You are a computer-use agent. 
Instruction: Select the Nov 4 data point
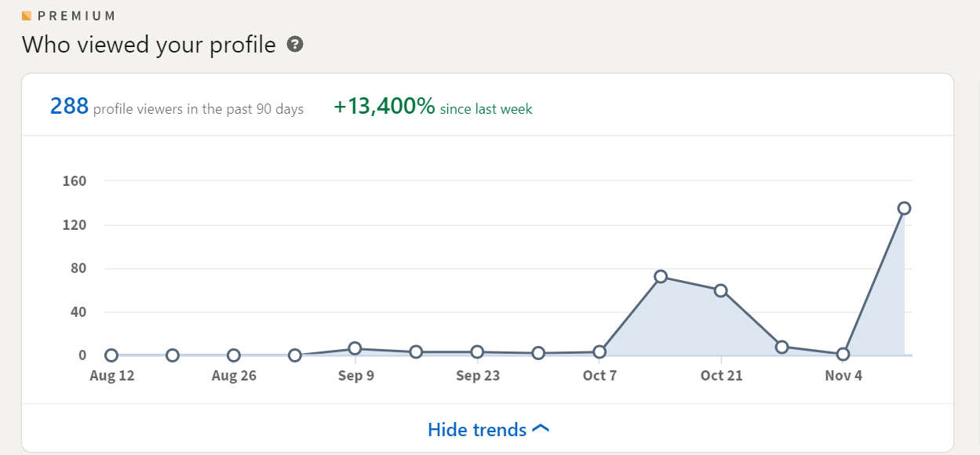tap(843, 354)
